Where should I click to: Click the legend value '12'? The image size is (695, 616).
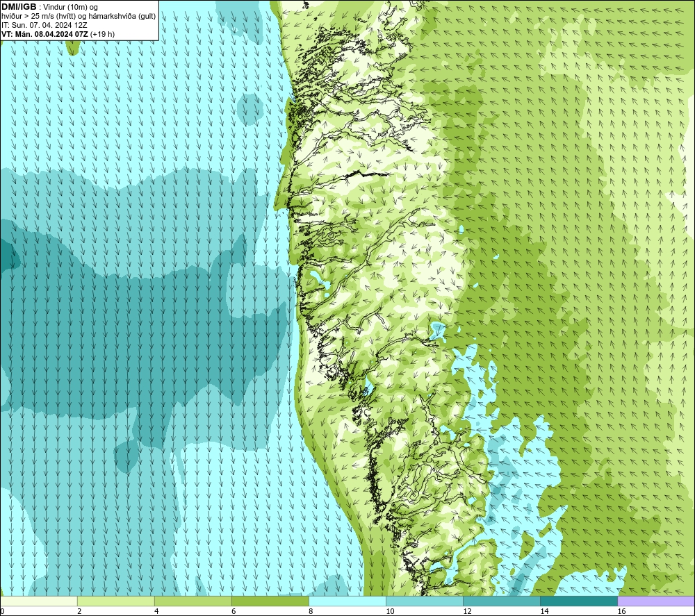[467, 611]
